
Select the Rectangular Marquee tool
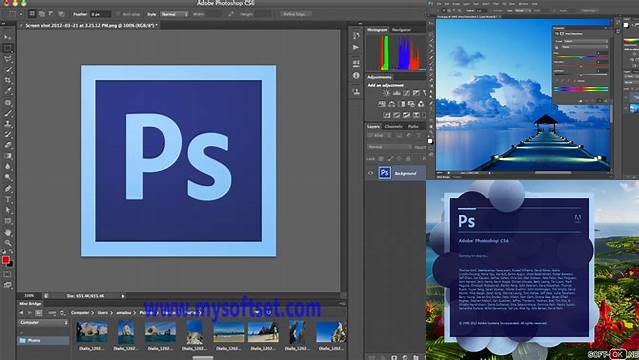click(x=7, y=48)
